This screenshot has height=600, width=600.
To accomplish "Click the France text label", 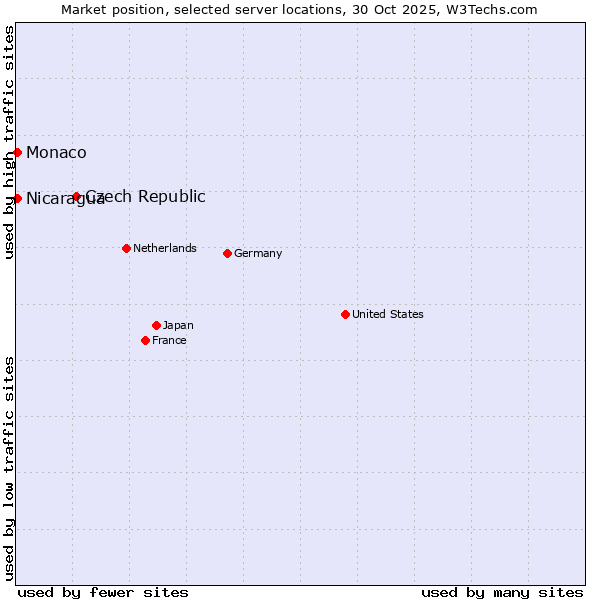I will click(x=169, y=340).
